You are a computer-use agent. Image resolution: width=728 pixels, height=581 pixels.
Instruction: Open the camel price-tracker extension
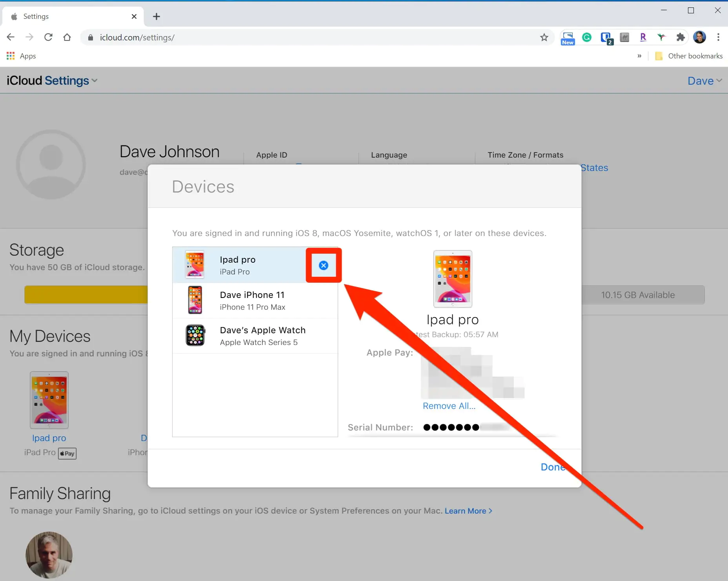coord(624,37)
